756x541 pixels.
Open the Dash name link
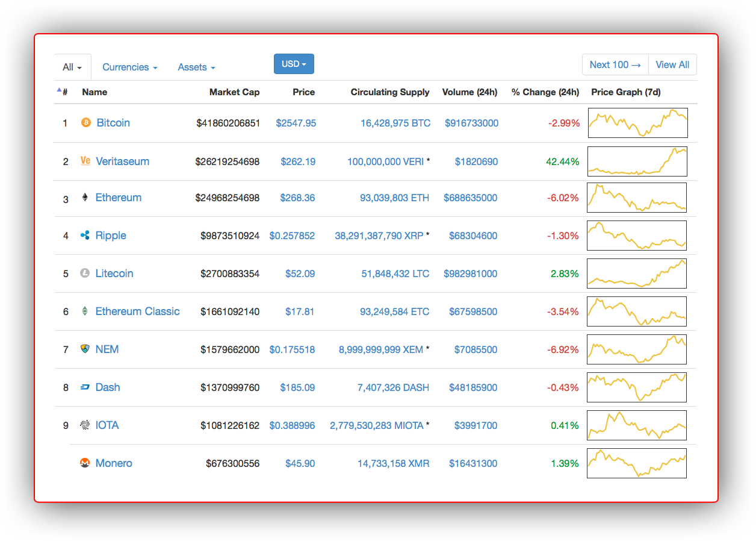[x=108, y=387]
